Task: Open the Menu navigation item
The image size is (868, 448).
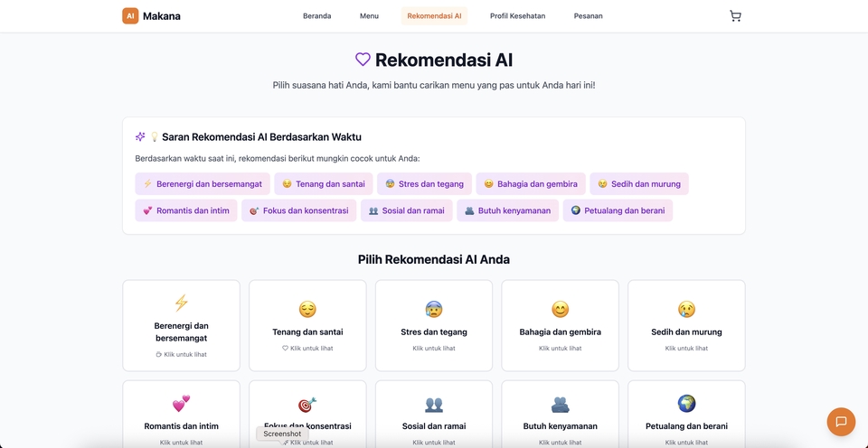Action: tap(369, 15)
